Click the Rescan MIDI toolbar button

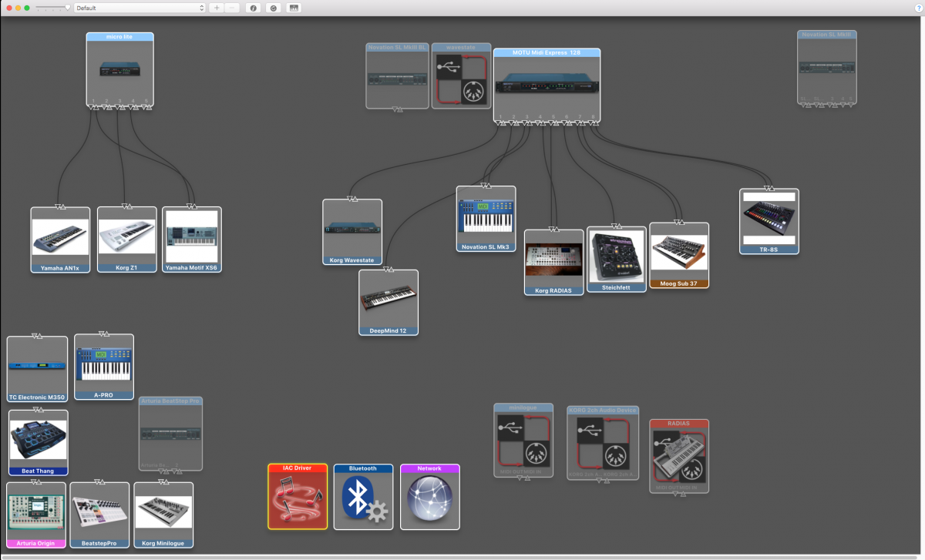tap(273, 8)
